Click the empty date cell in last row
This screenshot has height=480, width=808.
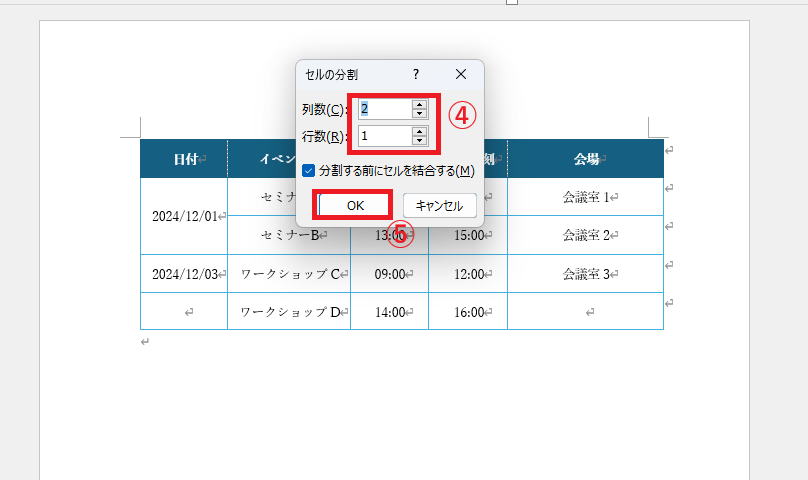[184, 311]
